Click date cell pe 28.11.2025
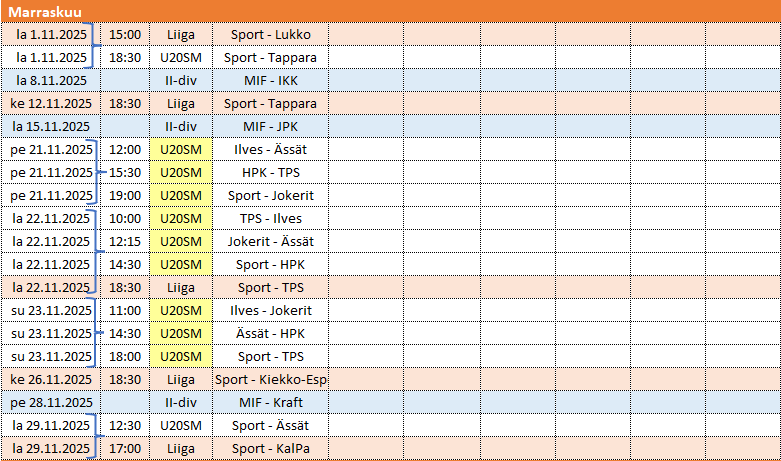This screenshot has width=781, height=461. coord(51,402)
